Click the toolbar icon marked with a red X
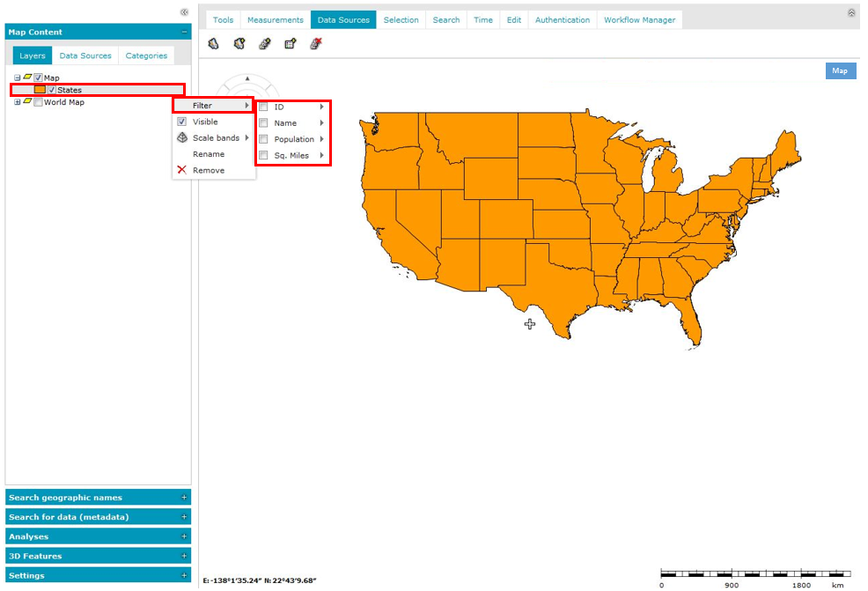 pyautogui.click(x=315, y=43)
